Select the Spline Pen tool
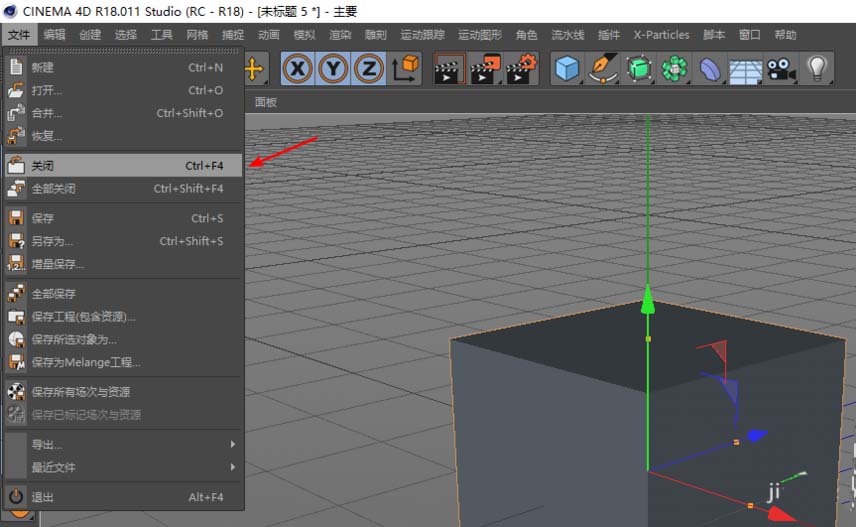856x527 pixels. 603,68
